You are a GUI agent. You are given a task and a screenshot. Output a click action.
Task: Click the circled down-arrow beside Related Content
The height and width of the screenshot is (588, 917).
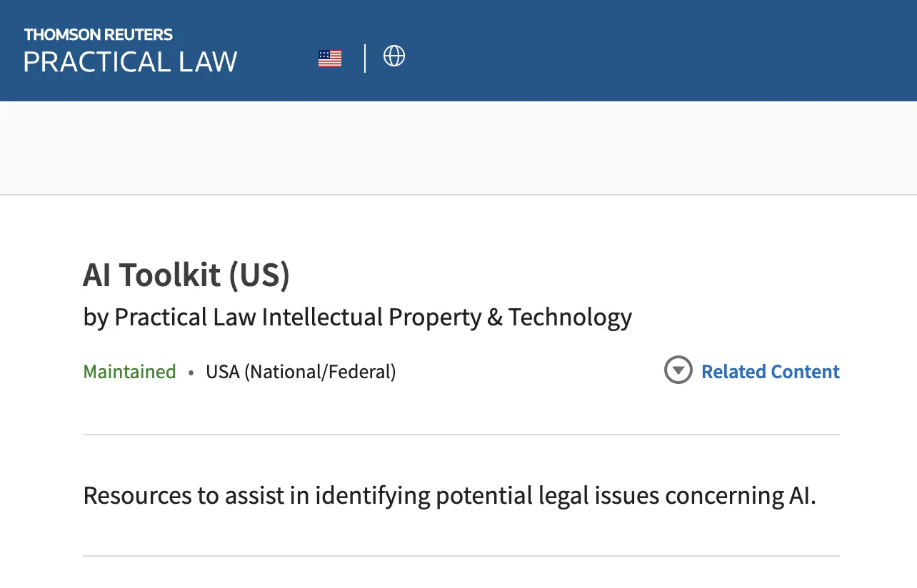click(x=678, y=371)
